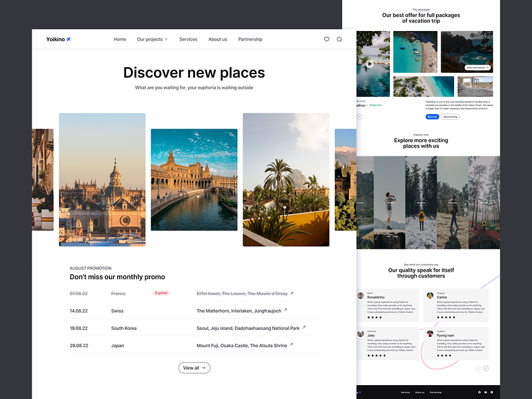Open the Partnership nav link

pyautogui.click(x=250, y=39)
